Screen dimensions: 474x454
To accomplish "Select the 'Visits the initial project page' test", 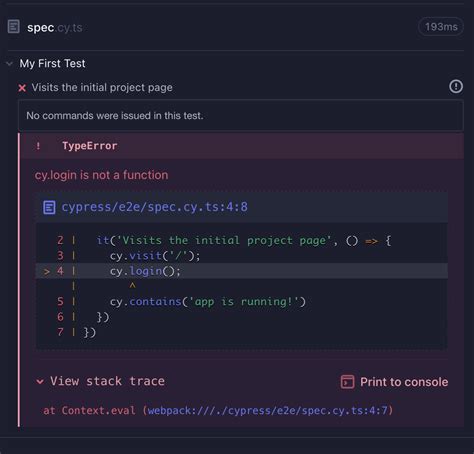I will [102, 87].
